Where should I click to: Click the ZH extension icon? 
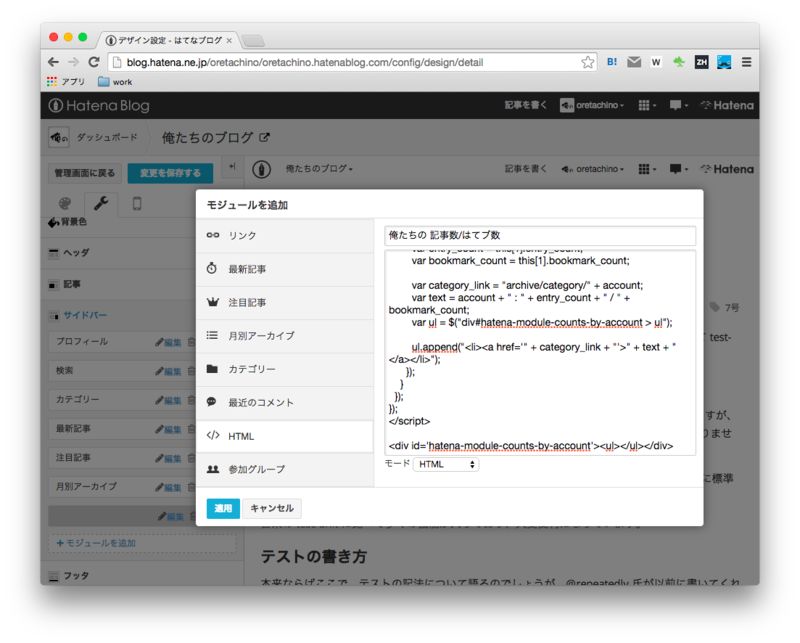(702, 62)
